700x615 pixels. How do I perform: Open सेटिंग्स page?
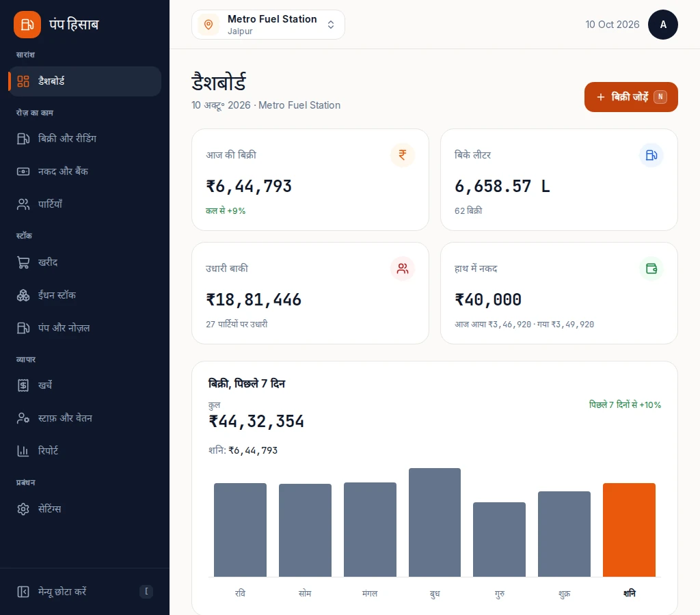(85, 509)
